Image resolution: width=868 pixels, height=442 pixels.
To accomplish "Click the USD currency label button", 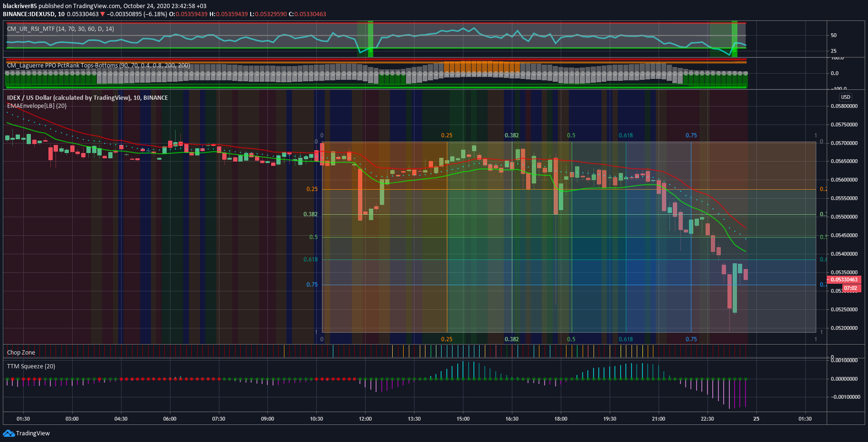I will coord(846,97).
